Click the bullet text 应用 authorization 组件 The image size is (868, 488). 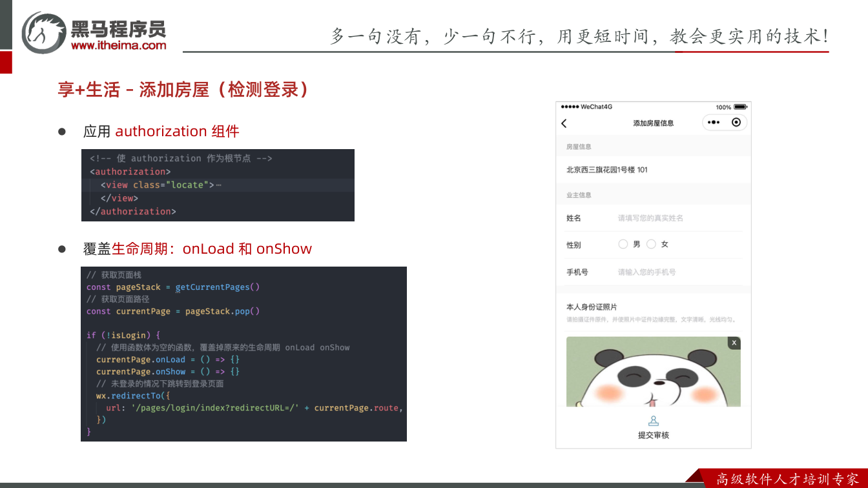click(161, 131)
